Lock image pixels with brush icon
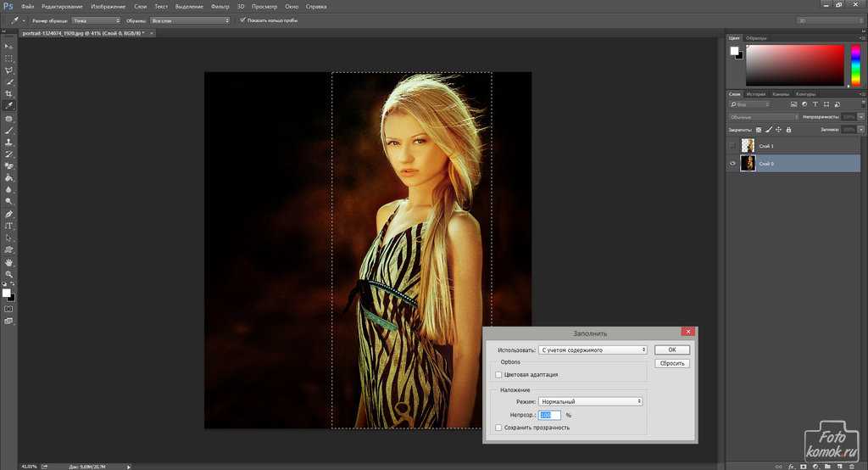868x470 pixels. tap(769, 130)
